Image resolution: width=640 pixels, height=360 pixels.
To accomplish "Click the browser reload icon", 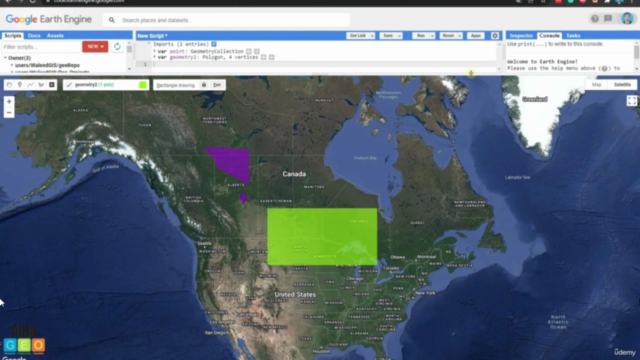I will point(33,2).
